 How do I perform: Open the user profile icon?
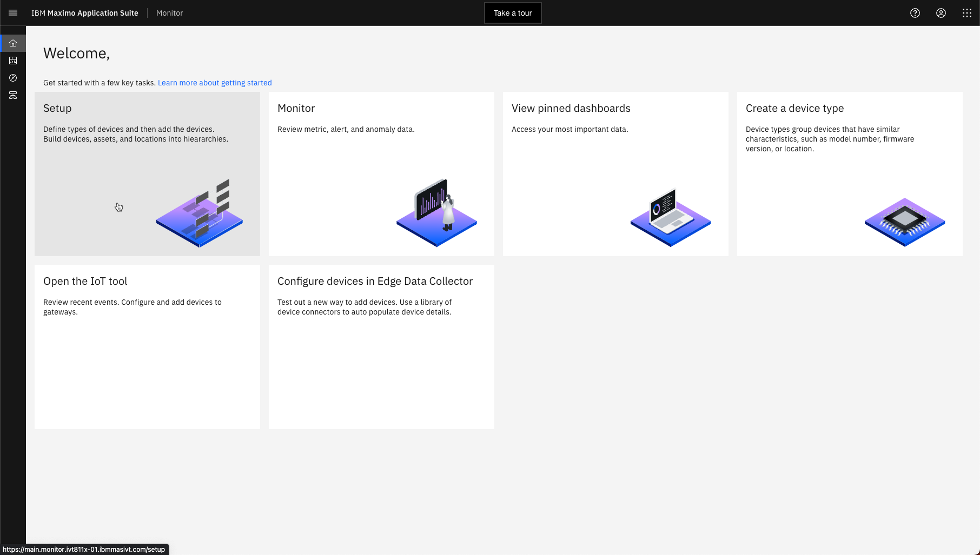[941, 13]
